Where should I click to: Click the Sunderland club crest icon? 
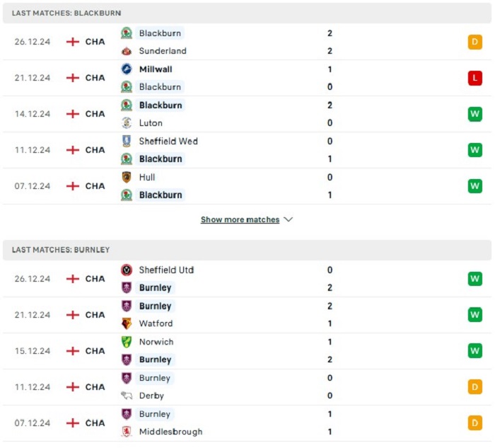[127, 51]
